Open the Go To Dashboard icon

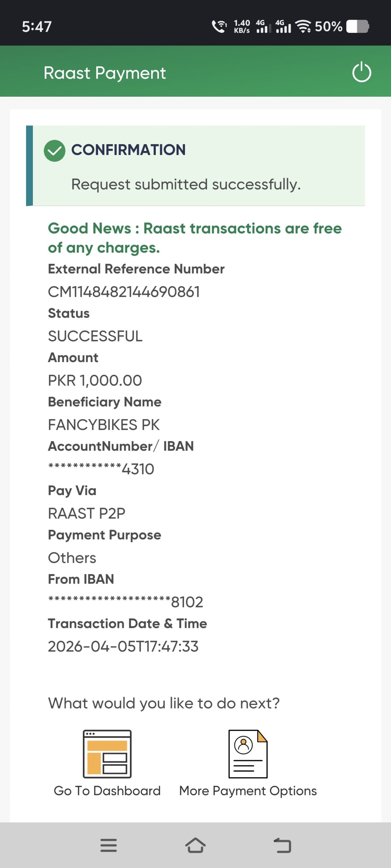point(107,754)
